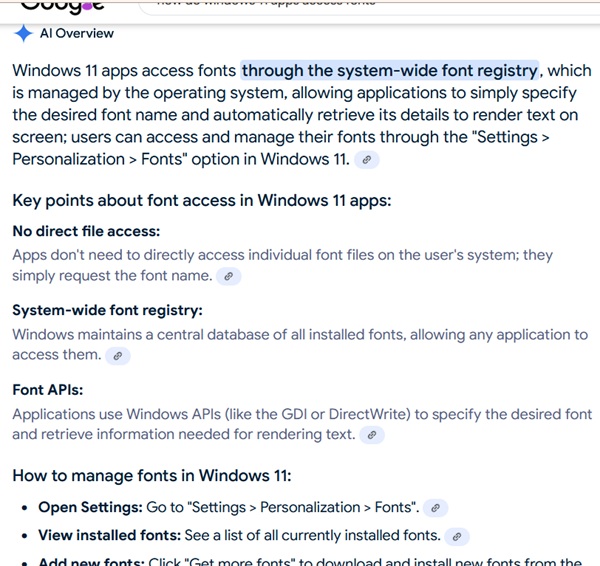Click the source link beside the Open Settings bullet
The image size is (600, 566).
pos(436,508)
